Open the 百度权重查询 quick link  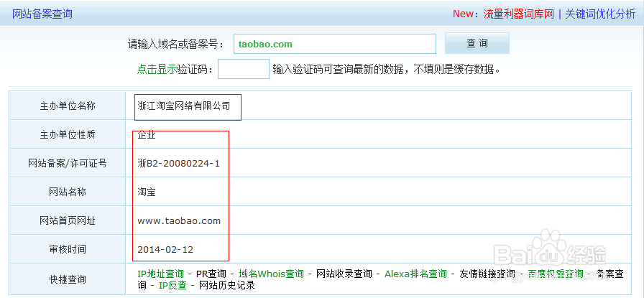click(x=556, y=274)
